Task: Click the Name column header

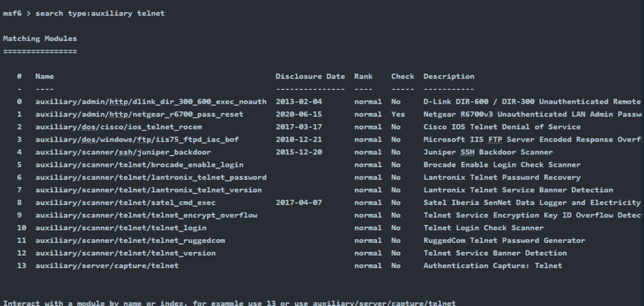Action: [45, 77]
